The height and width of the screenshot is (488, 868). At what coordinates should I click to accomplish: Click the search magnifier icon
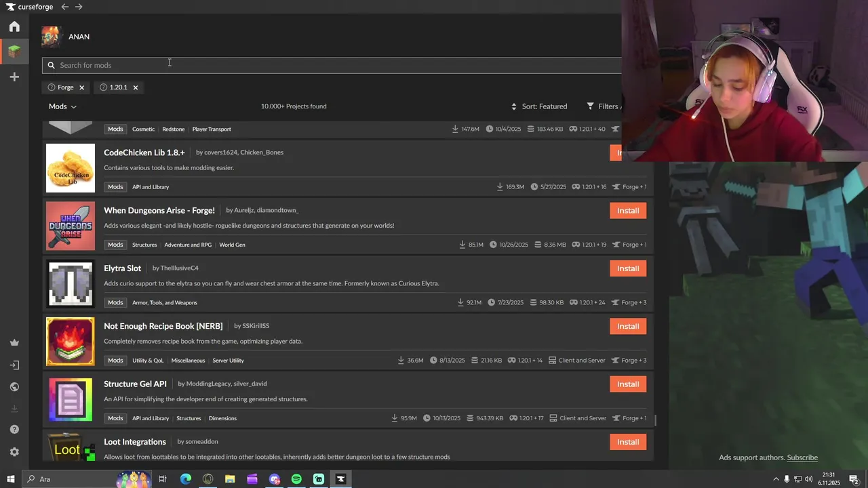pos(51,65)
